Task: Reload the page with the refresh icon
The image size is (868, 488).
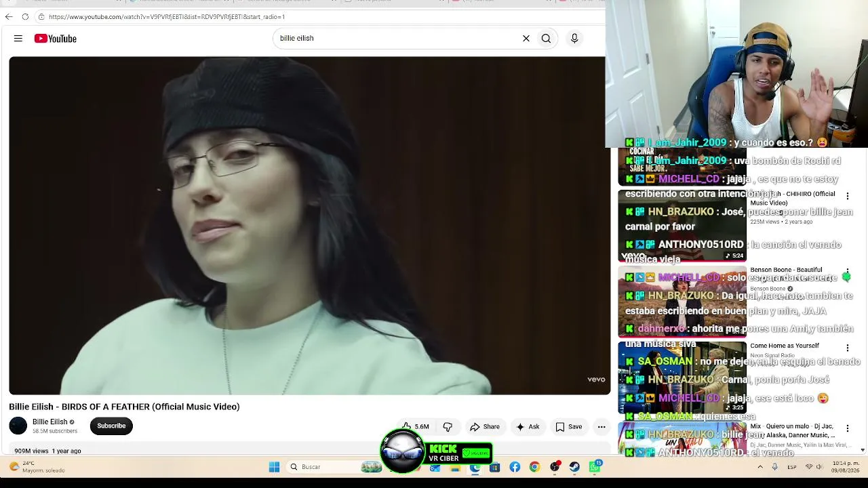Action: pos(25,16)
